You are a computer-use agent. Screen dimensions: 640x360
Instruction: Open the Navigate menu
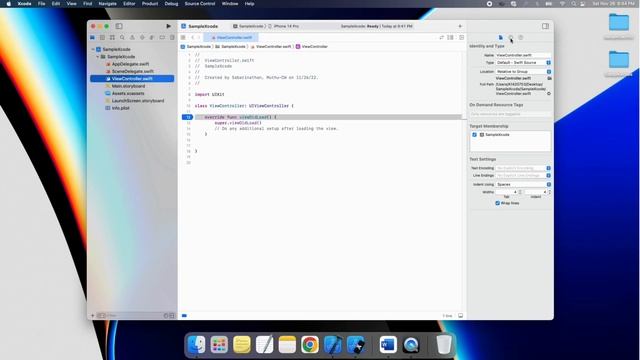click(x=107, y=4)
